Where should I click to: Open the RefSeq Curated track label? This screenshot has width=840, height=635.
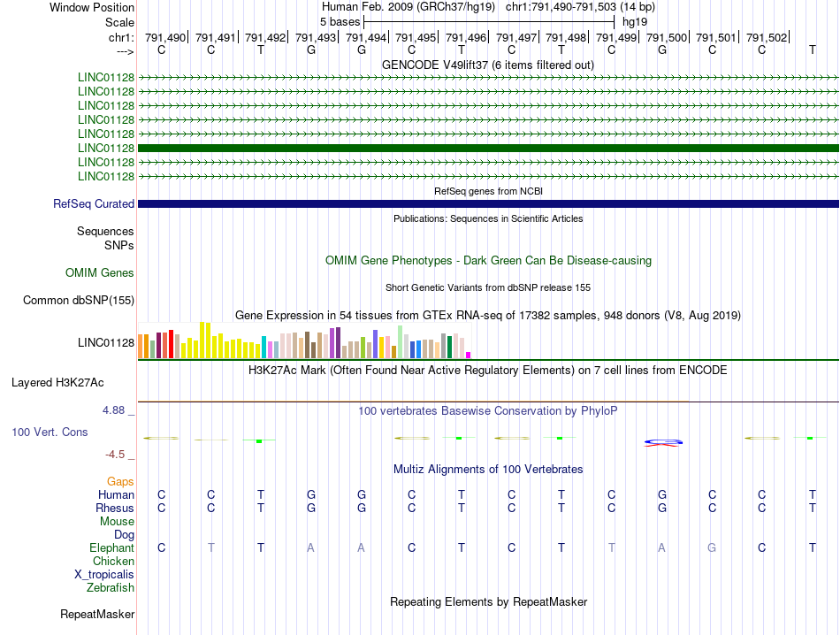point(94,204)
